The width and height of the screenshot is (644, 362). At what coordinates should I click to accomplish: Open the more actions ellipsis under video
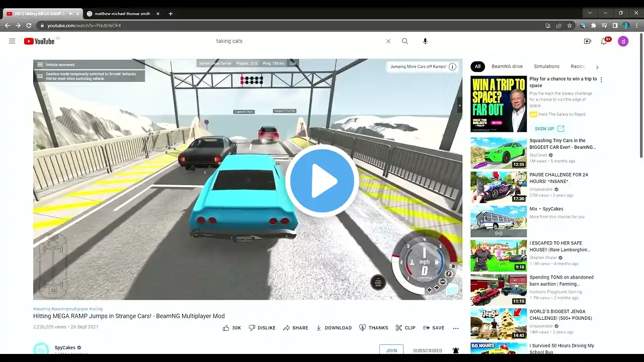pos(456,328)
